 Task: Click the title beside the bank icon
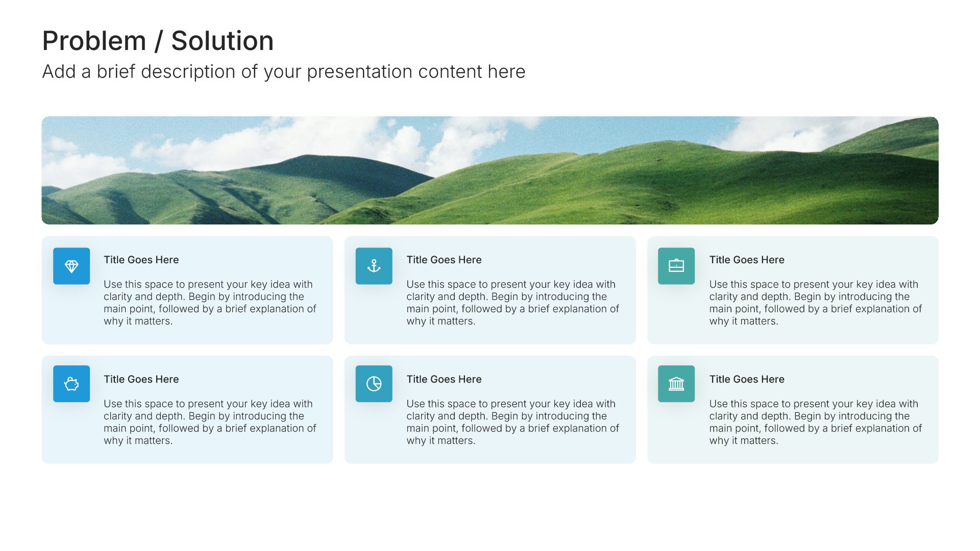click(747, 379)
